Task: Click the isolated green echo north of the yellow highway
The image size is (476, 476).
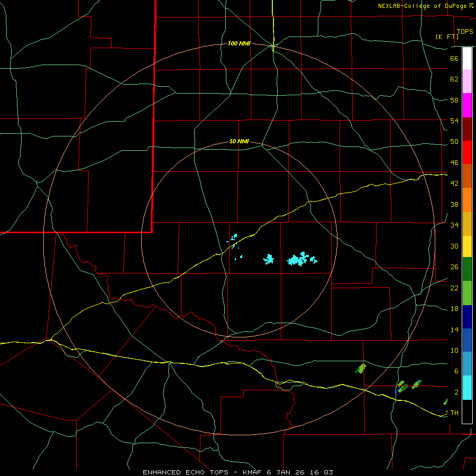Action: click(x=361, y=369)
